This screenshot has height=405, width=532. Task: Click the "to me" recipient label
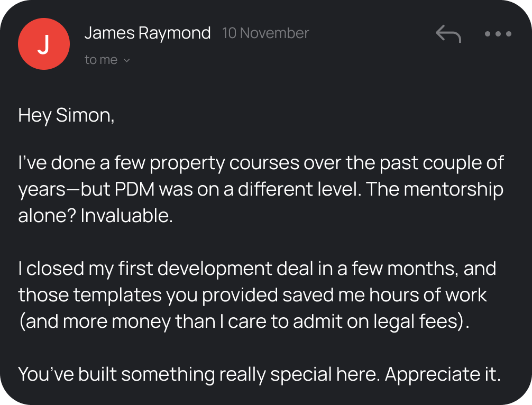point(101,60)
